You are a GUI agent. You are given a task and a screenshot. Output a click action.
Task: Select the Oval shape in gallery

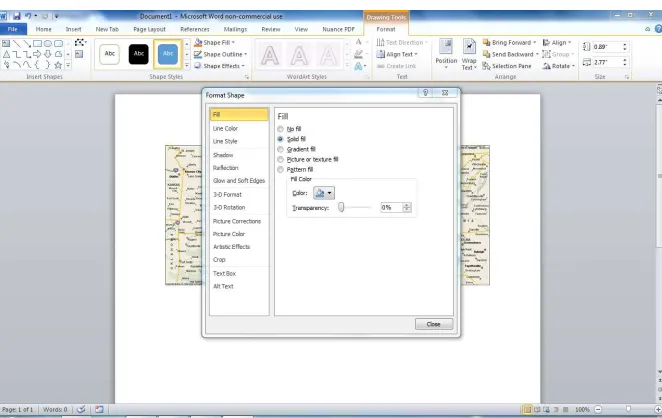[48, 43]
